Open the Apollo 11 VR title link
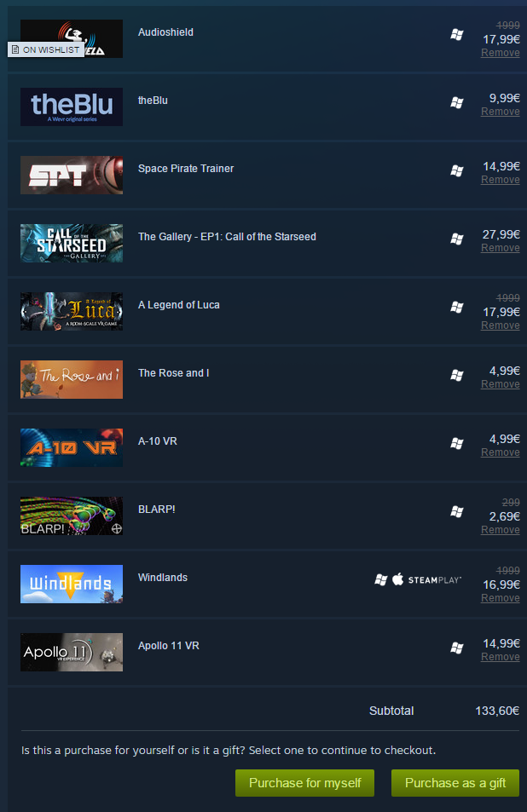527x812 pixels. [x=168, y=646]
